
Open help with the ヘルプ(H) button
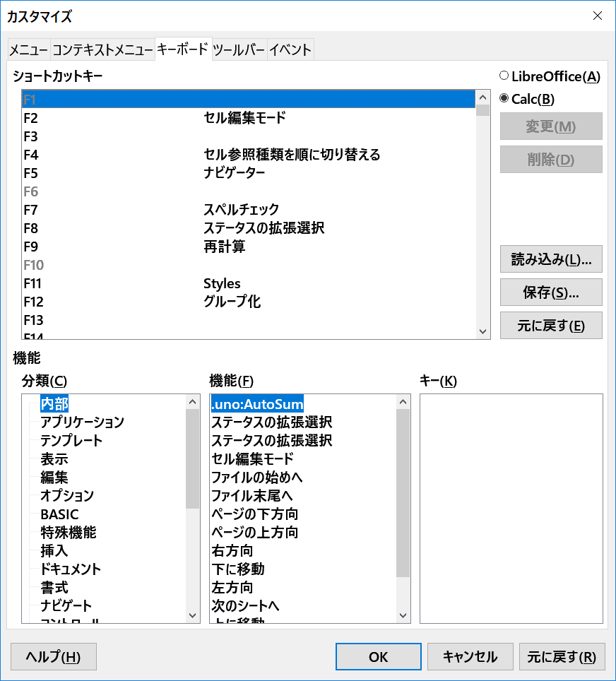(54, 656)
